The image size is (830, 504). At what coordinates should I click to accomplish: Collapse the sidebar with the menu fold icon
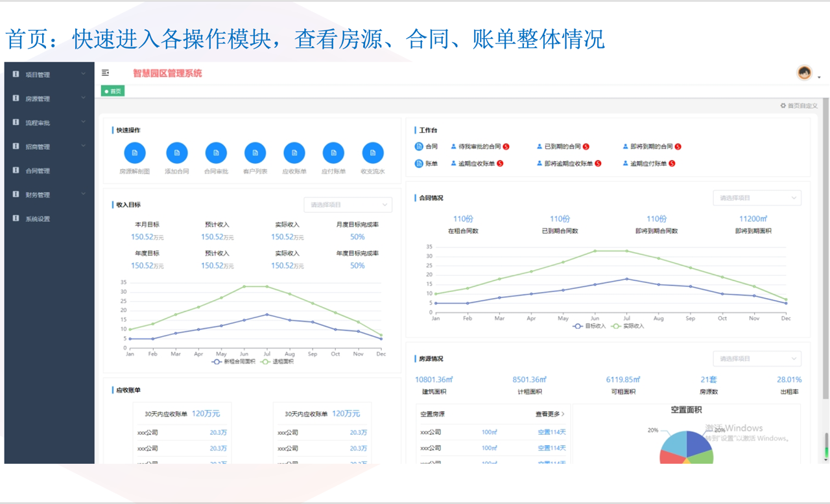pos(105,73)
